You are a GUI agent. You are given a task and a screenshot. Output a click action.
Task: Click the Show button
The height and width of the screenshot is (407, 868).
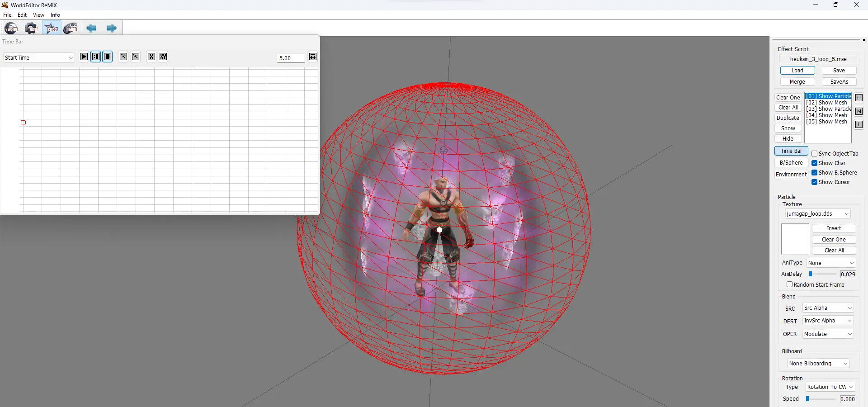point(788,128)
